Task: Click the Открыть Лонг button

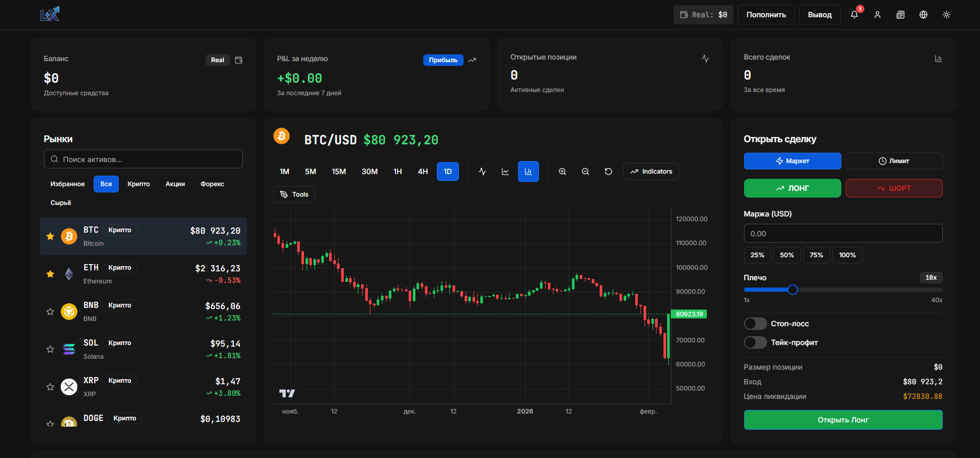Action: pos(843,420)
